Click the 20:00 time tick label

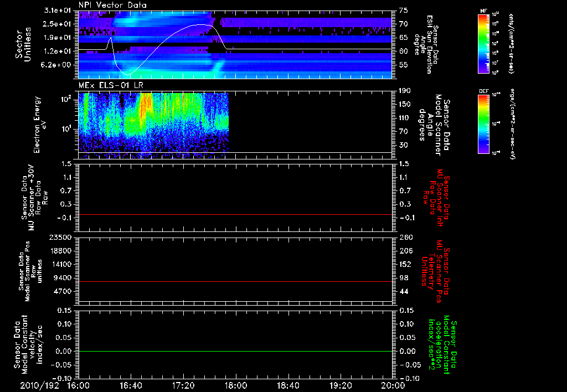[x=393, y=386]
